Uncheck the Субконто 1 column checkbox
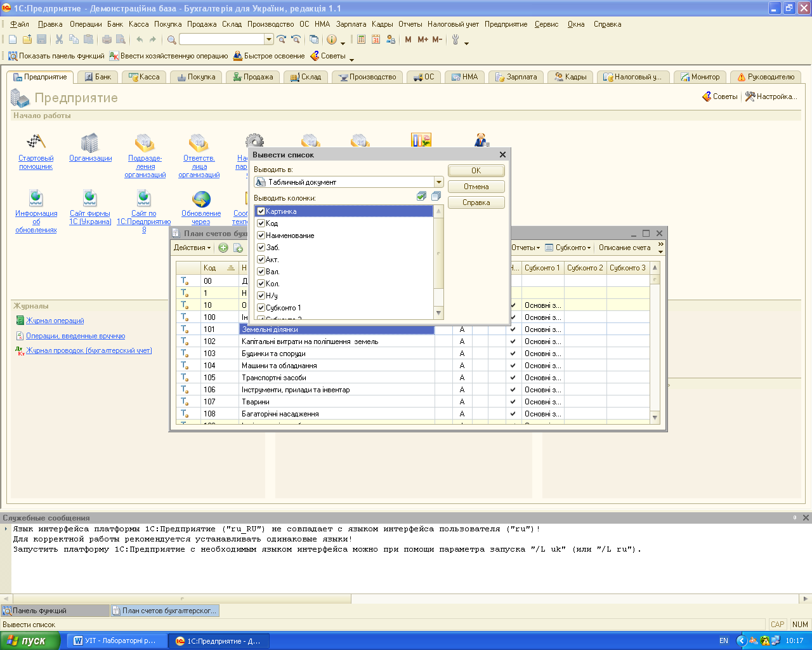 point(261,308)
